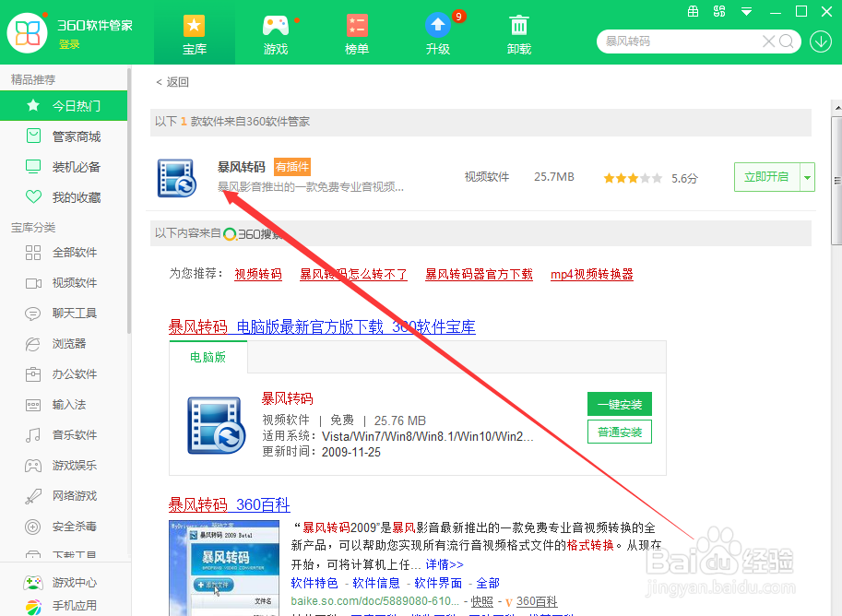The width and height of the screenshot is (842, 616).
Task: Open the 暴风转码怎么转不了 link
Action: [x=353, y=275]
